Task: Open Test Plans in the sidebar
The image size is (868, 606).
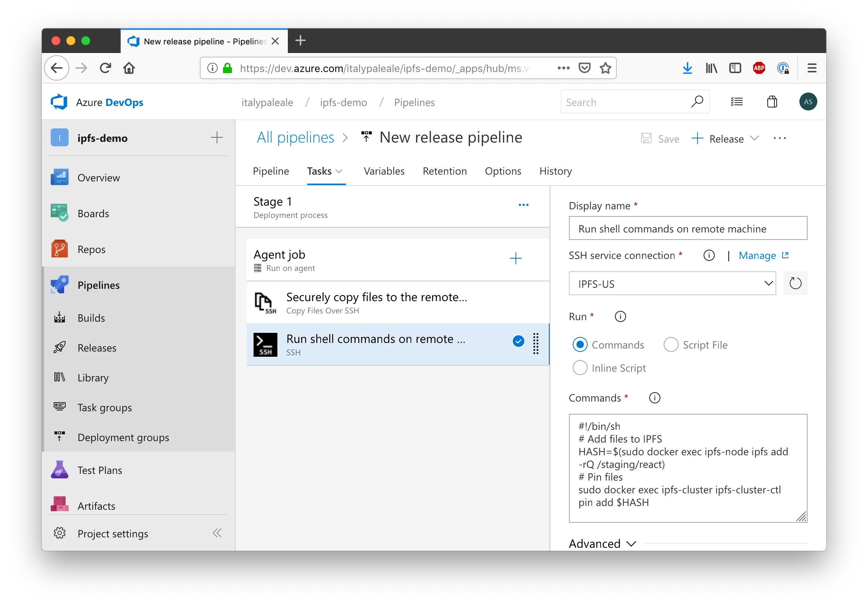Action: tap(100, 470)
